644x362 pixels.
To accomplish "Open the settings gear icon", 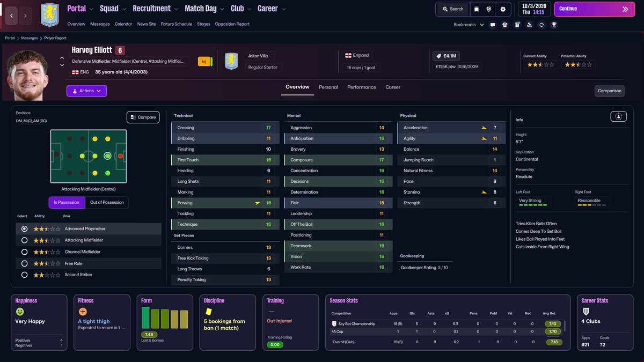I will [x=503, y=9].
